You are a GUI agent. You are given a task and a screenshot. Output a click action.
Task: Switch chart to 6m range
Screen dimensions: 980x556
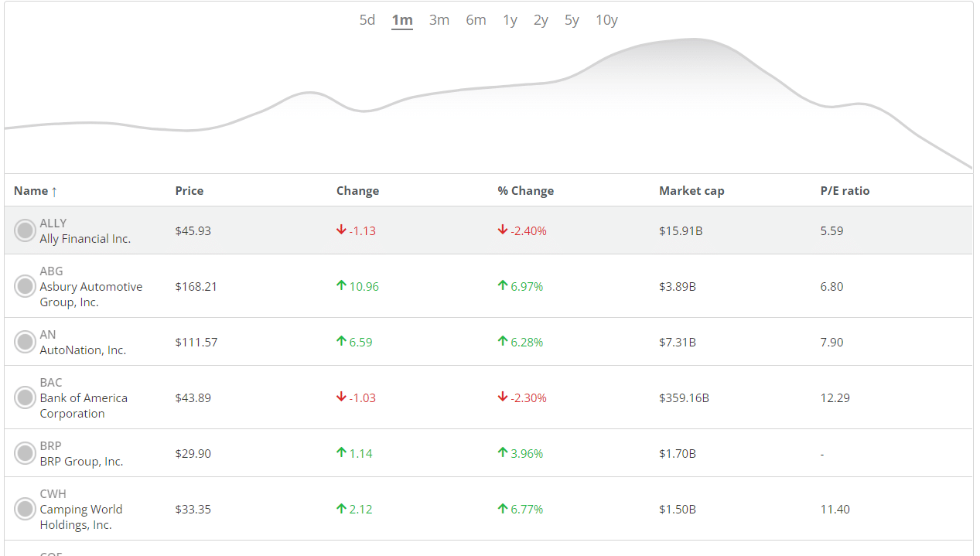pos(476,20)
